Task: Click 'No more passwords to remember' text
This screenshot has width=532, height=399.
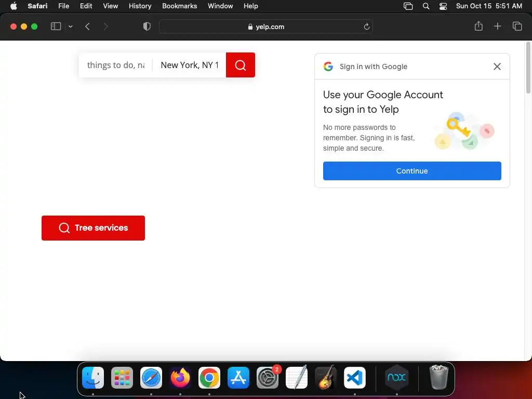Action: [369, 138]
